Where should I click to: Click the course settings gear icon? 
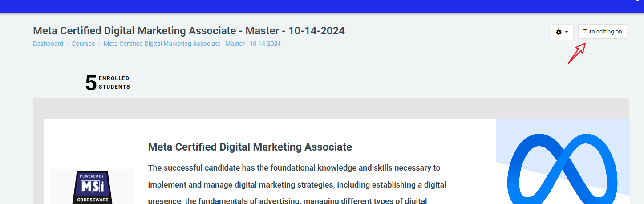(x=559, y=32)
